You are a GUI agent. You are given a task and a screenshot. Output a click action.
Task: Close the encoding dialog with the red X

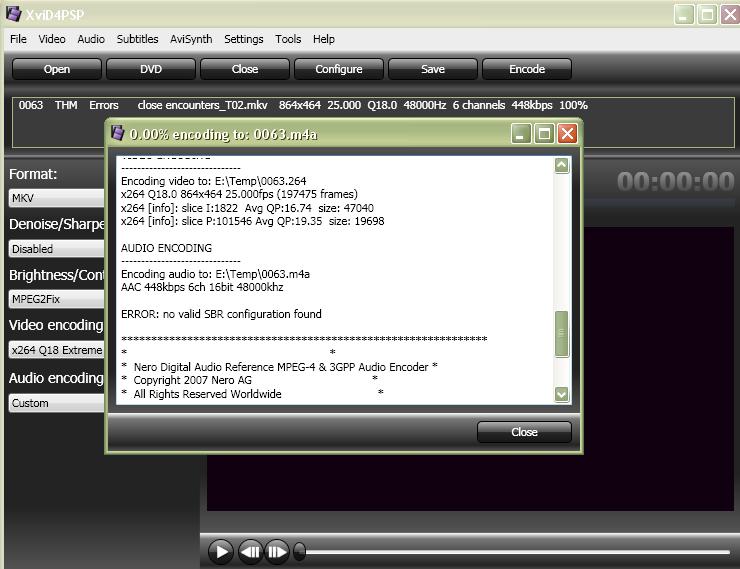(567, 134)
